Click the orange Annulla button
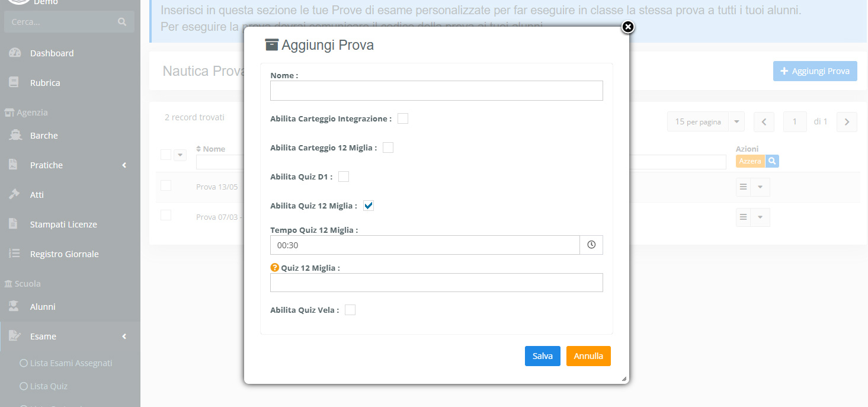 [x=588, y=356]
